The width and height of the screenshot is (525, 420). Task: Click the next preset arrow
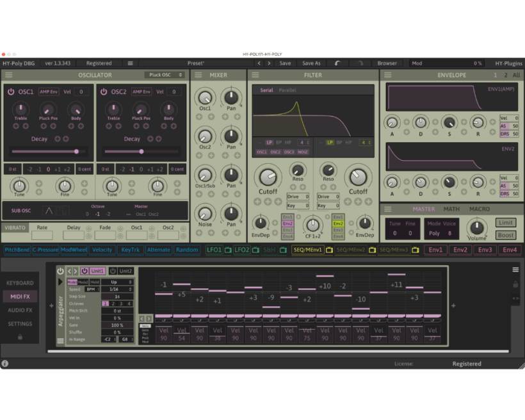(x=270, y=63)
